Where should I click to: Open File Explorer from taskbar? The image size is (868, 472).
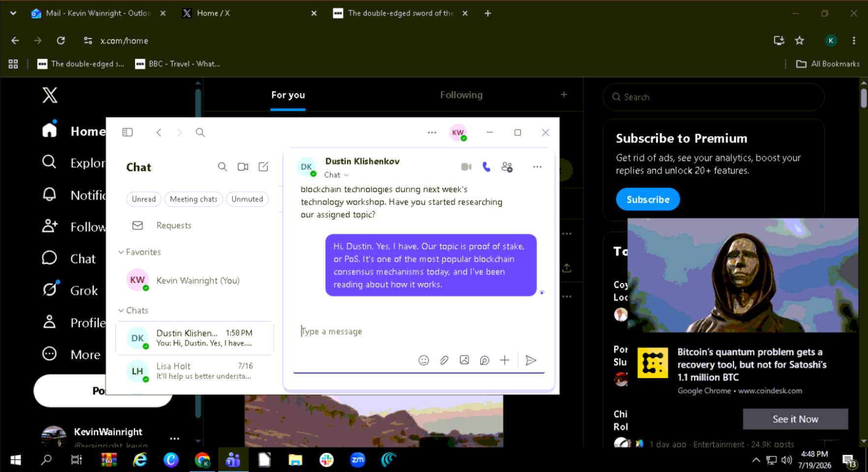295,460
